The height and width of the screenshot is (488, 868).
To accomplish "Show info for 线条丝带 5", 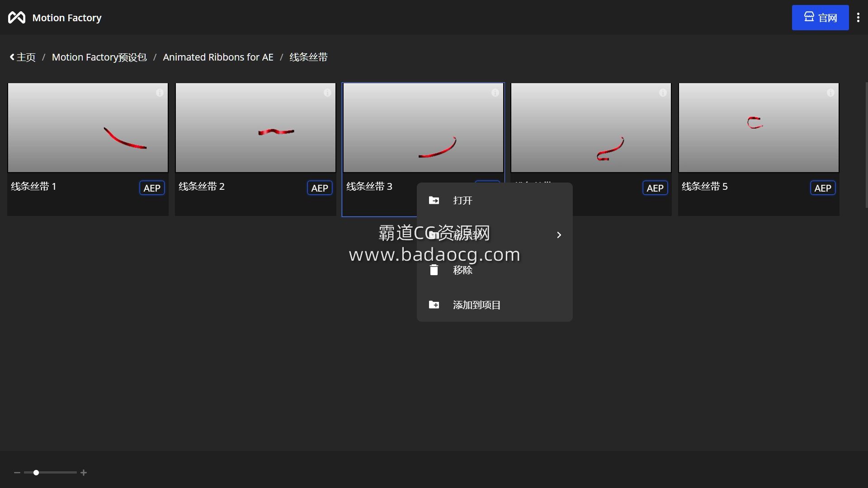I will pos(830,93).
